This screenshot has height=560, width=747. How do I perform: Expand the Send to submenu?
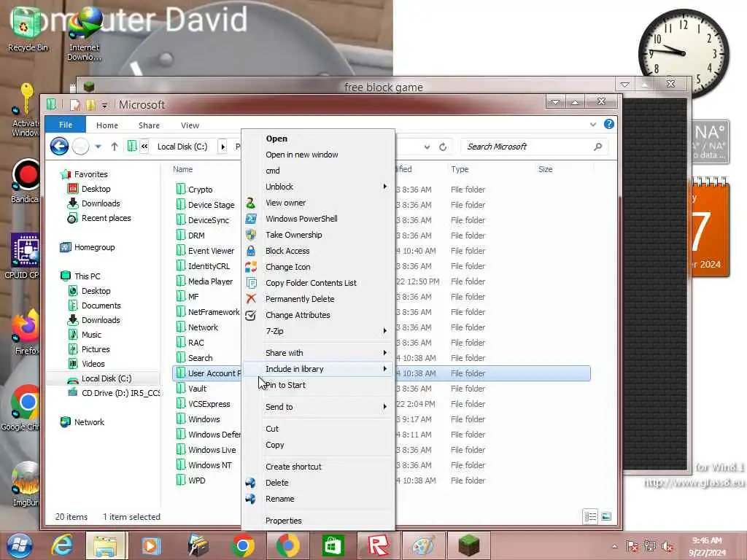tap(385, 407)
